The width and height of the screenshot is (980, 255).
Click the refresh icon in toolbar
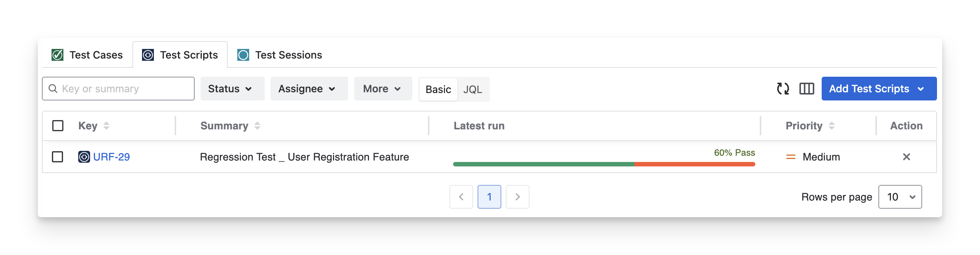(783, 89)
